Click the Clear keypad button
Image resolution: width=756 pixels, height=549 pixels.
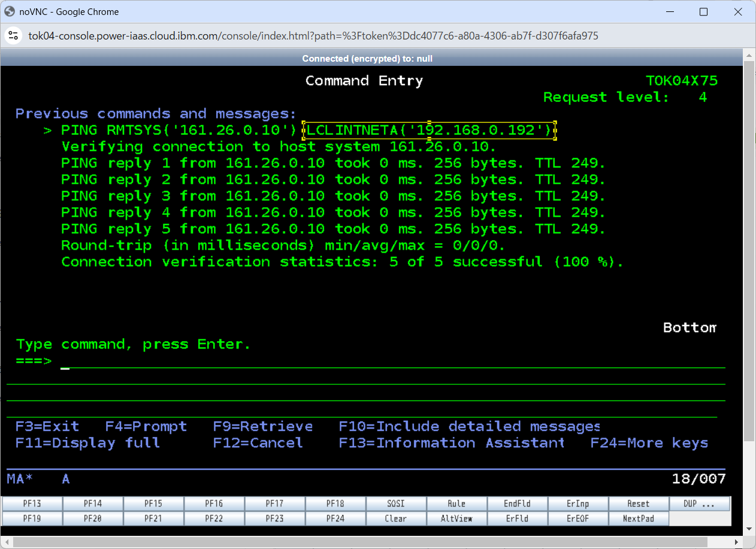pyautogui.click(x=396, y=518)
